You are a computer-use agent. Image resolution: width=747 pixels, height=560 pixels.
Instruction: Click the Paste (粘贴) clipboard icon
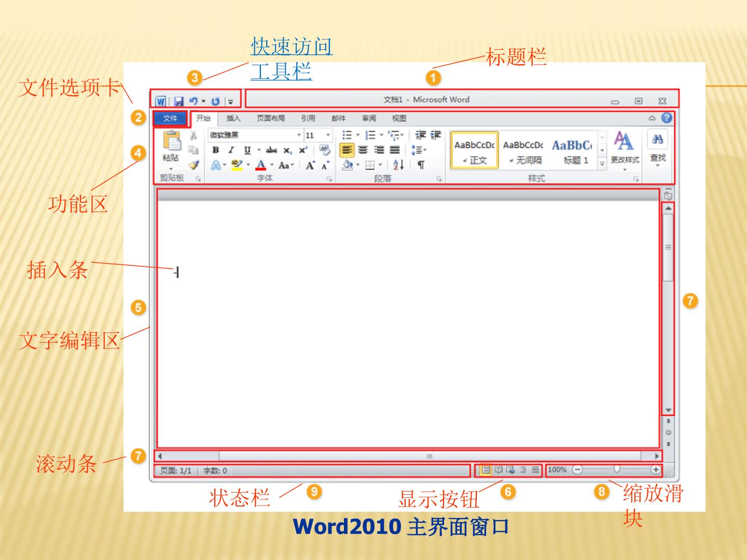tap(171, 141)
